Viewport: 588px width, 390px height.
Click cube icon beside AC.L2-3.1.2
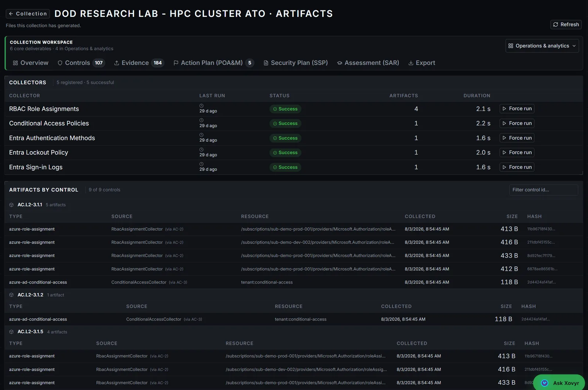(x=11, y=295)
